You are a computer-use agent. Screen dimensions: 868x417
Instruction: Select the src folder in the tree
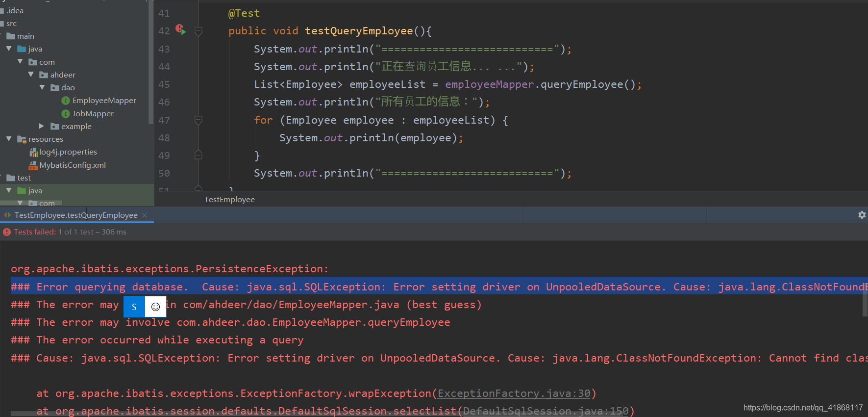click(x=11, y=24)
